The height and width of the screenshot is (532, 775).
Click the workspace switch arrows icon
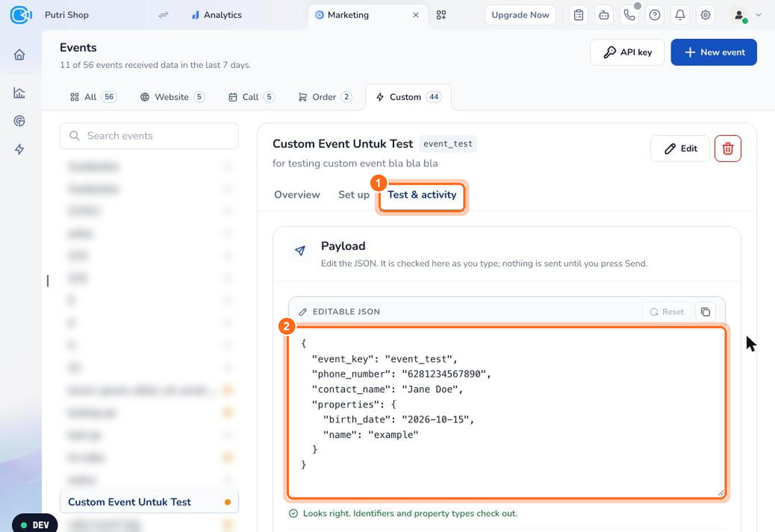(x=163, y=15)
